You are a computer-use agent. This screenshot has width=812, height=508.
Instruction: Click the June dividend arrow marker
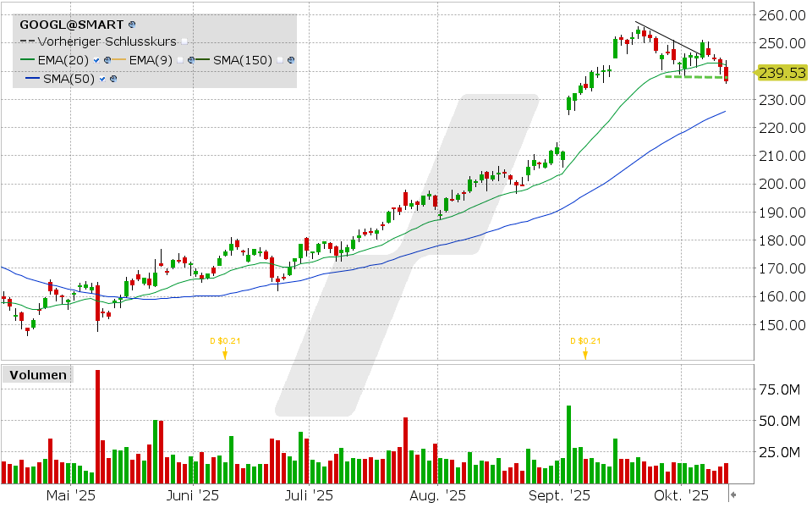coord(225,354)
